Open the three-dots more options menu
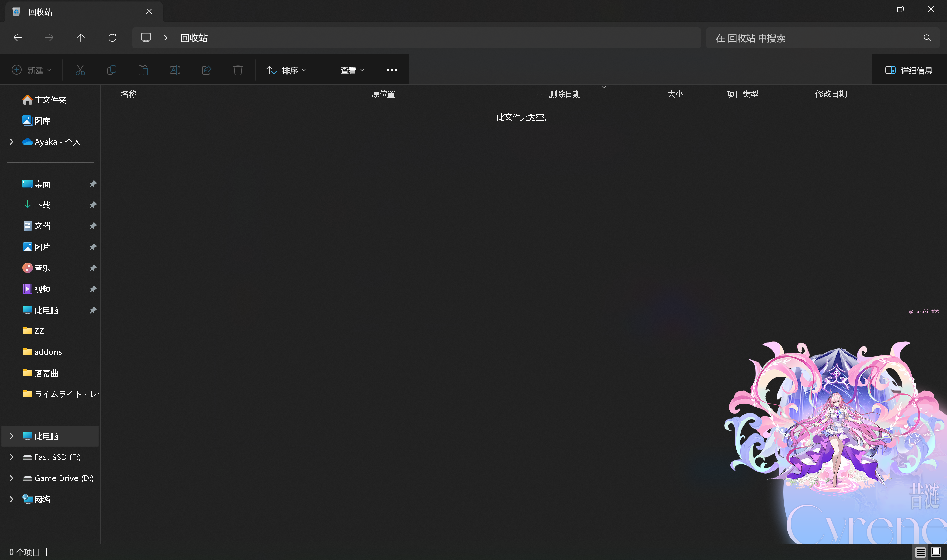 coord(392,70)
